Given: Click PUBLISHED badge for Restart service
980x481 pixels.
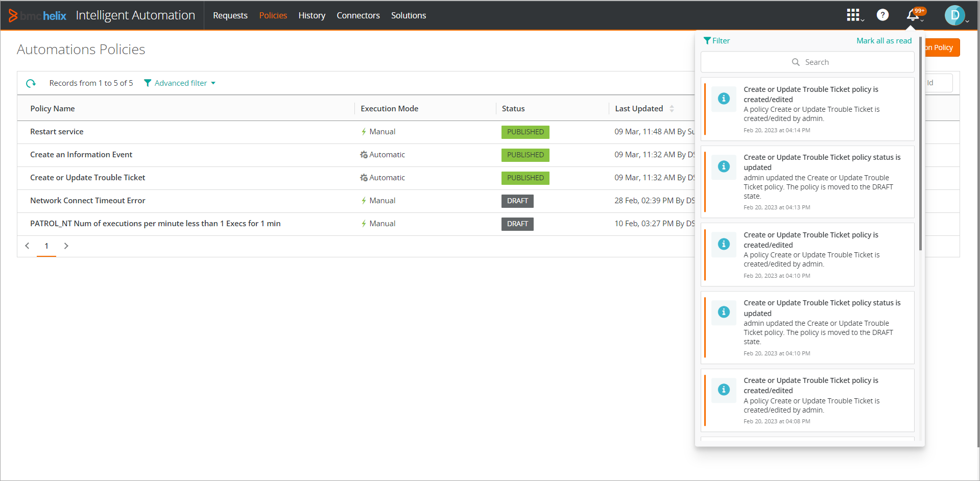Looking at the screenshot, I should (525, 132).
